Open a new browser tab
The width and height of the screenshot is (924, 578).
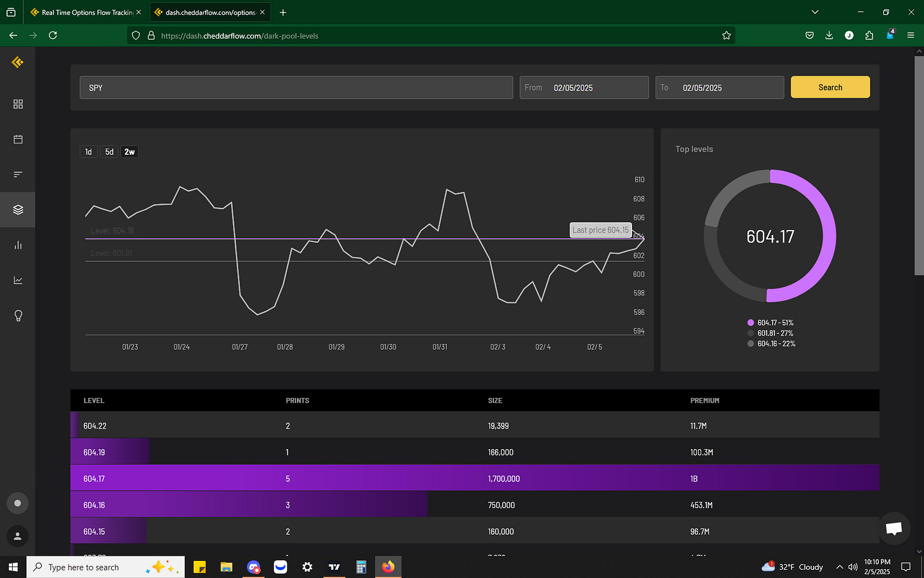click(283, 12)
